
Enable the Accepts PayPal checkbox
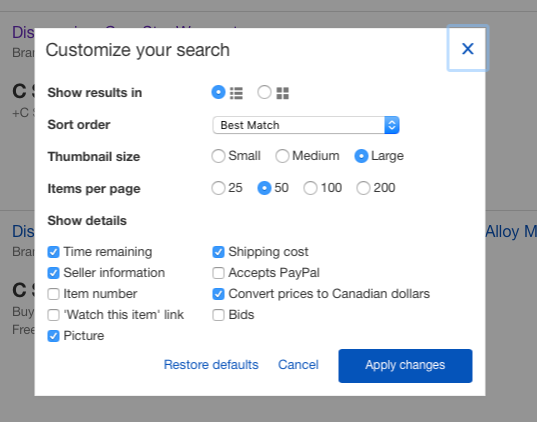click(218, 273)
